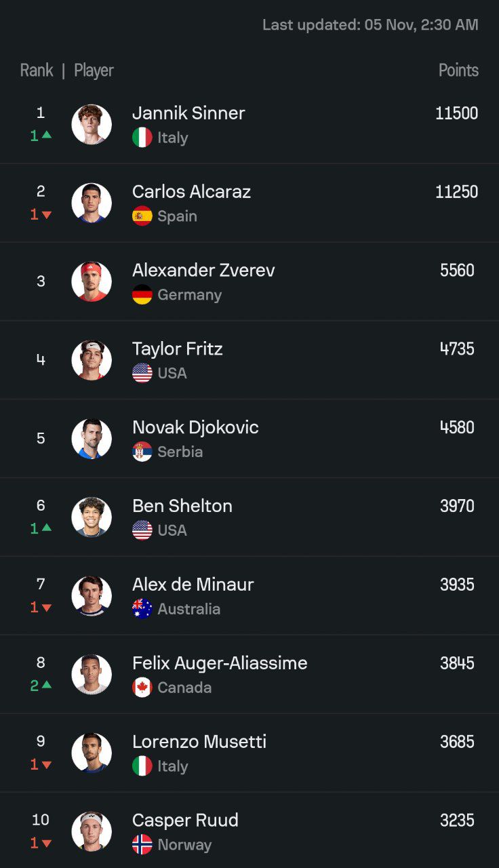Select the Carlos Alcaraz player name

pyautogui.click(x=191, y=192)
